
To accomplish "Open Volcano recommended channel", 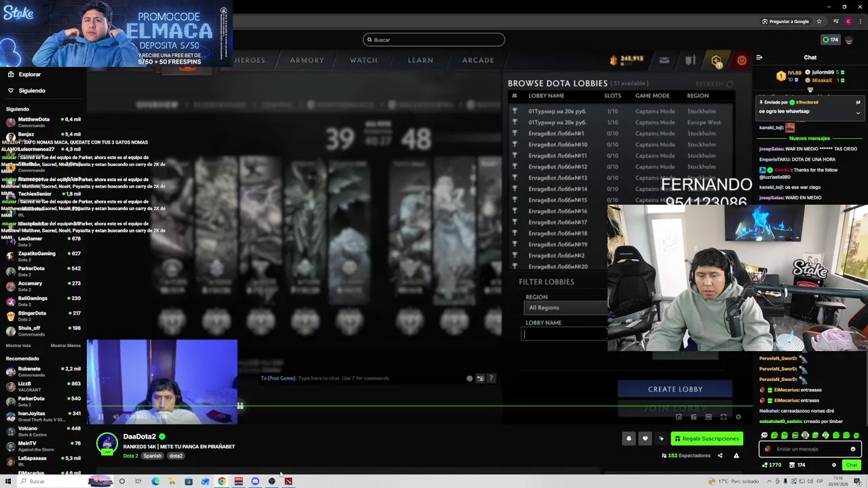I will point(43,431).
